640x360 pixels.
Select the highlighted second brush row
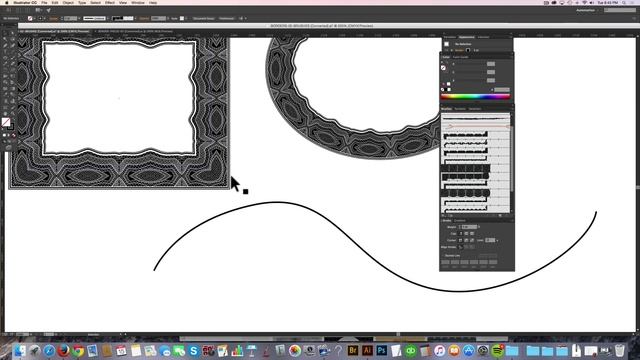476,127
